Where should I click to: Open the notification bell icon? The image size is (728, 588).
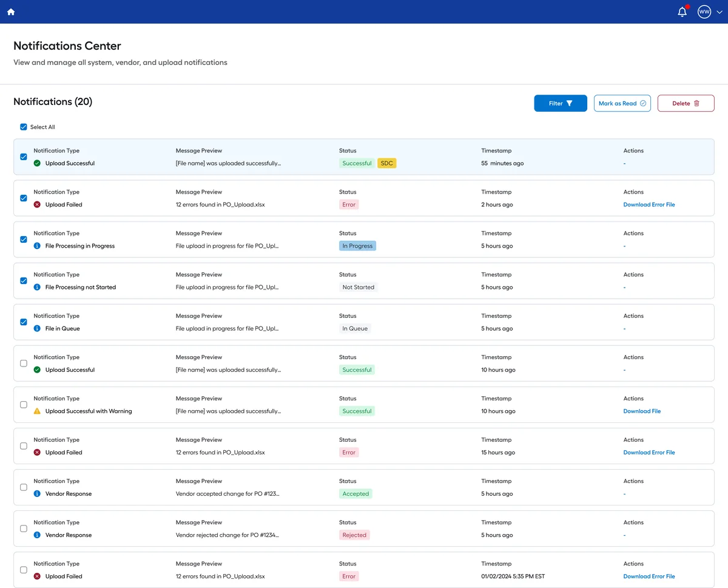pos(682,12)
